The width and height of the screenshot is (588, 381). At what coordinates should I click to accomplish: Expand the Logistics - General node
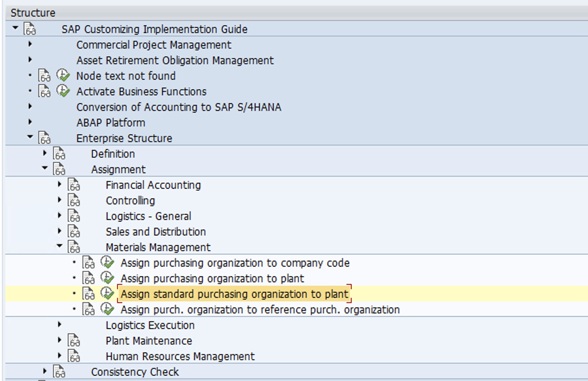click(60, 215)
